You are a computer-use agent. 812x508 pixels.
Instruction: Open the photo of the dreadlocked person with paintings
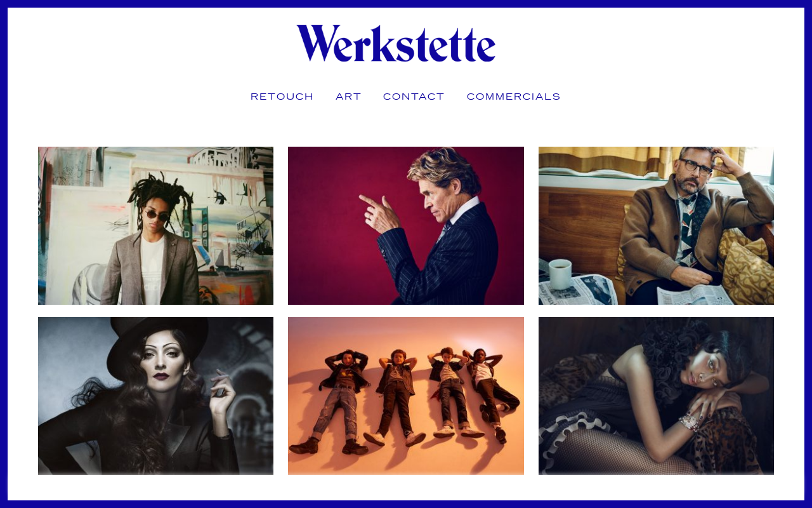click(155, 225)
